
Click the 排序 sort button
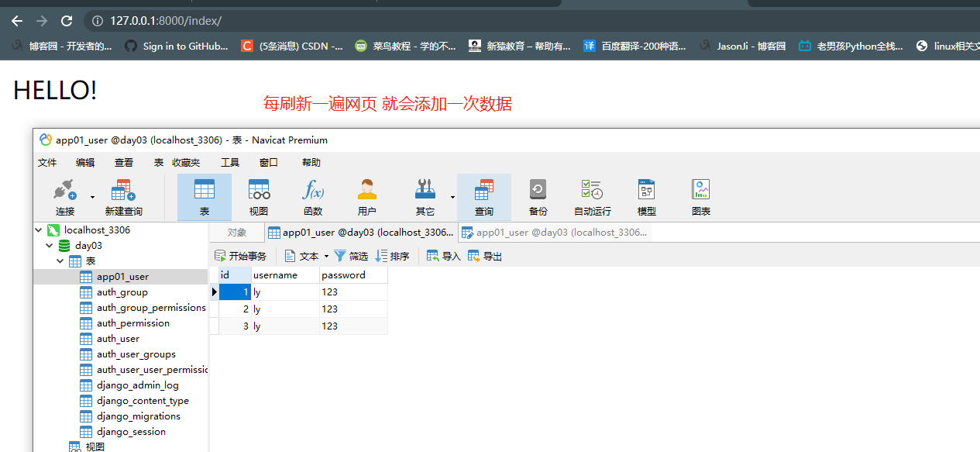(393, 256)
